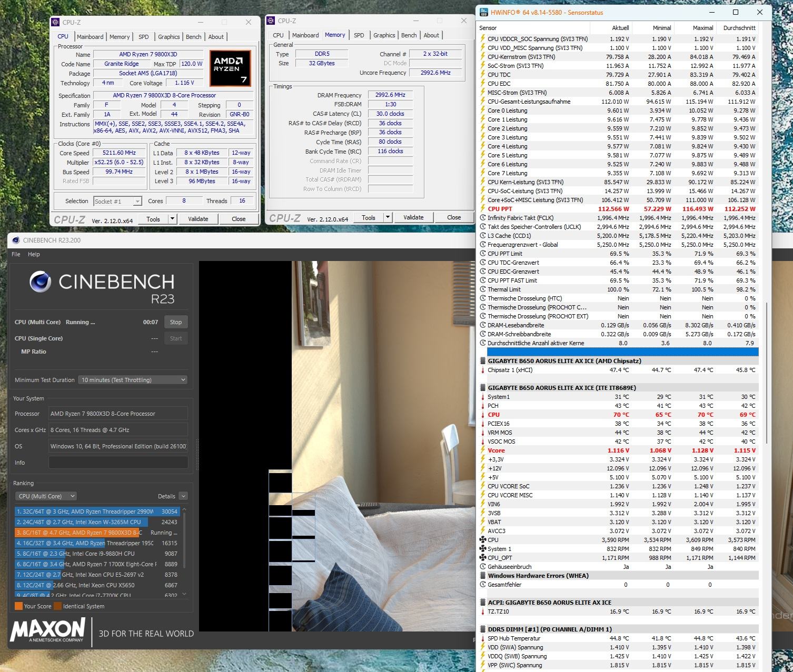Click the lightning icon beside +12V
Viewport: 793px width, 672px height.
[x=483, y=468]
